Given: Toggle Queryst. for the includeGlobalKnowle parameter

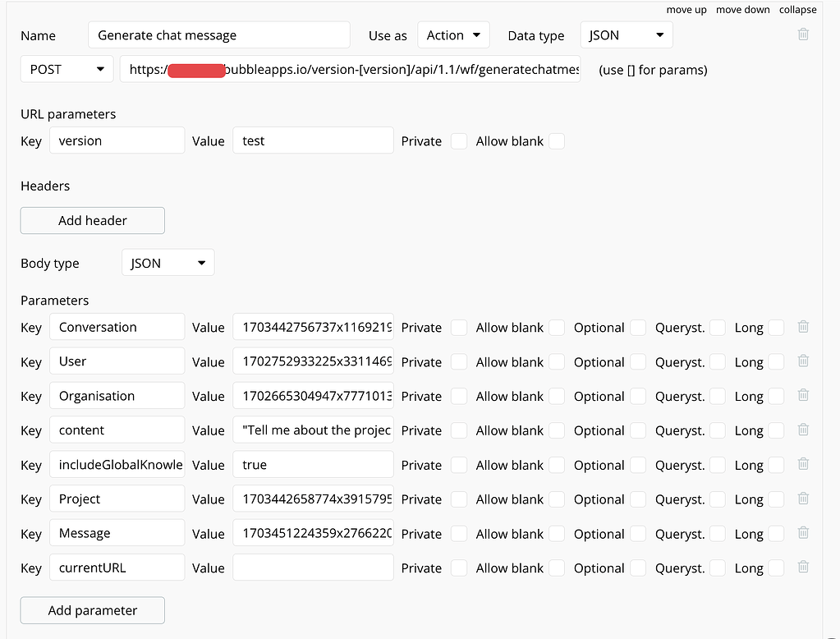Looking at the screenshot, I should click(x=717, y=464).
